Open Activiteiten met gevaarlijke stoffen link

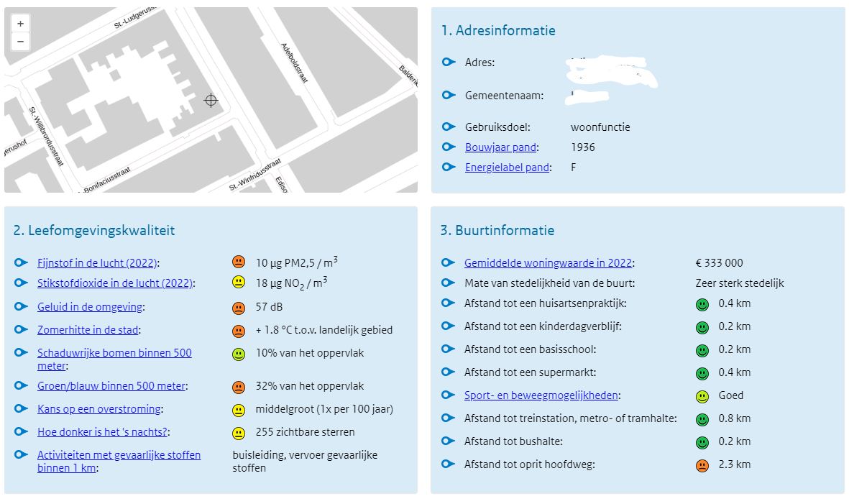(119, 462)
